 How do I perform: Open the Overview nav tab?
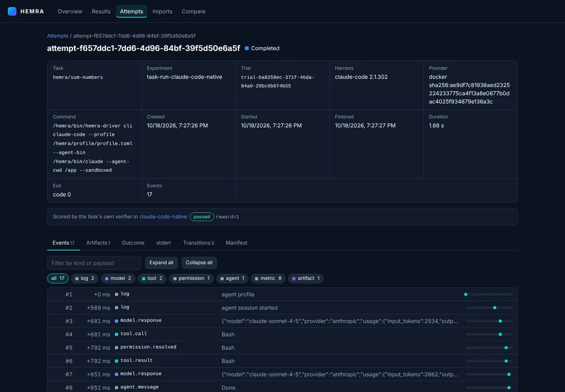point(70,11)
